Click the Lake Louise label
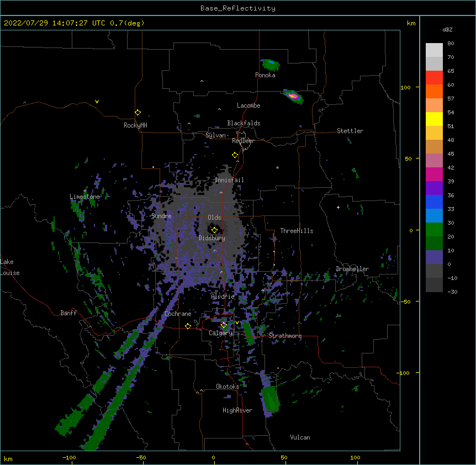 [x=10, y=267]
